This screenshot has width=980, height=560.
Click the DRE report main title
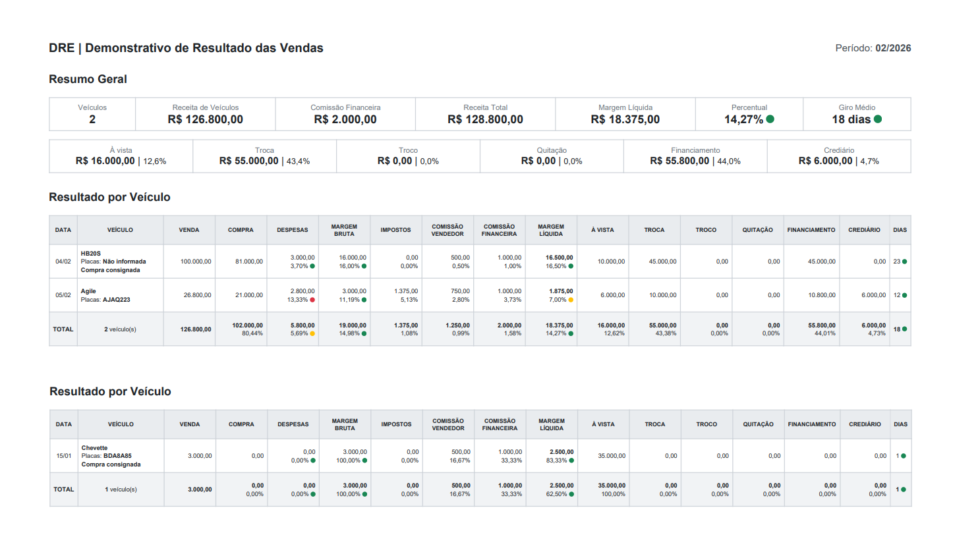click(186, 48)
